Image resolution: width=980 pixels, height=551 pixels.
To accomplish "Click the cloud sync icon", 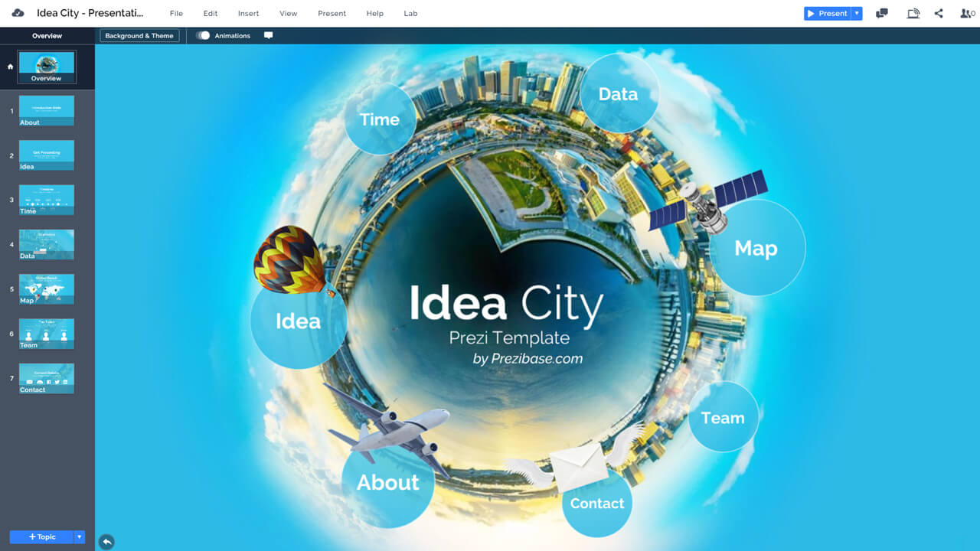I will point(18,13).
